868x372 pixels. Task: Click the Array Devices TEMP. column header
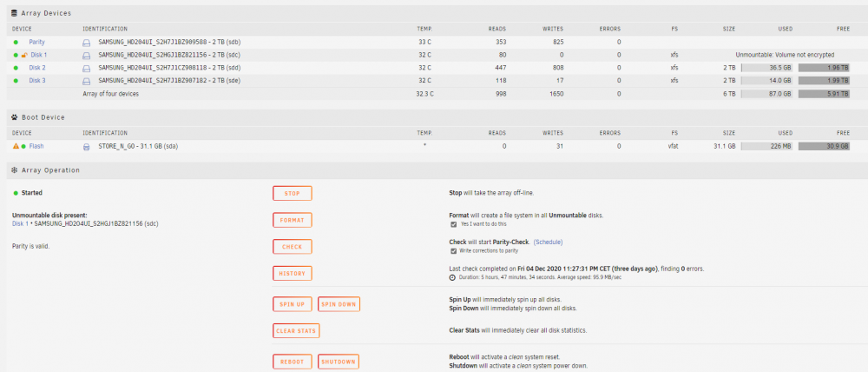point(424,29)
